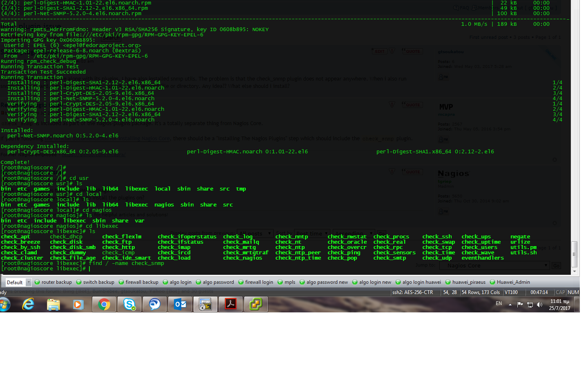Trigger the firewall backup button

pyautogui.click(x=138, y=282)
